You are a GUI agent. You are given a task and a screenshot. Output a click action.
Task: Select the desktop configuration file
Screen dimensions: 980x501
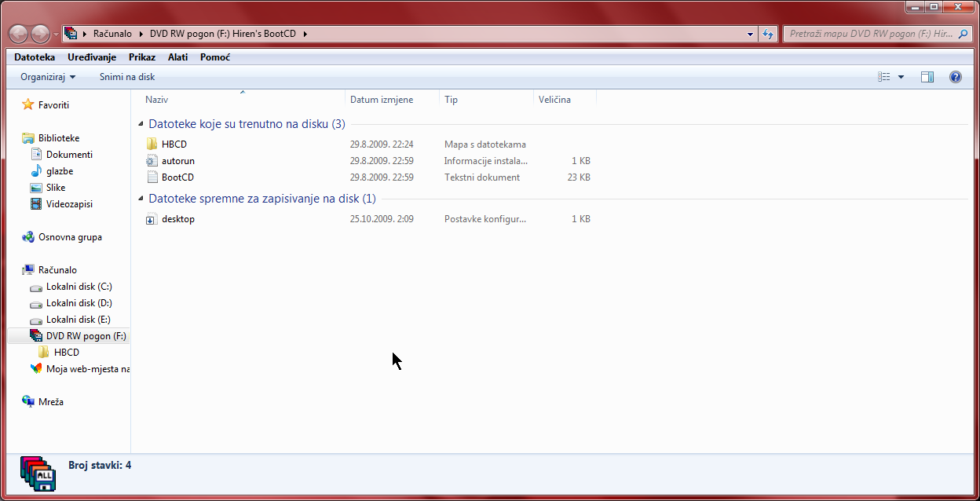point(177,219)
